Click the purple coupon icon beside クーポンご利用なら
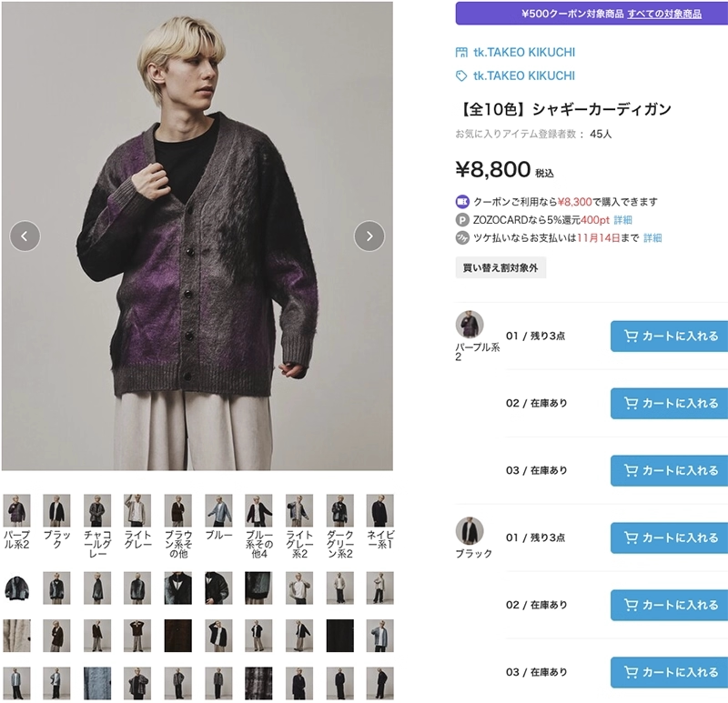This screenshot has width=728, height=703. click(x=462, y=202)
